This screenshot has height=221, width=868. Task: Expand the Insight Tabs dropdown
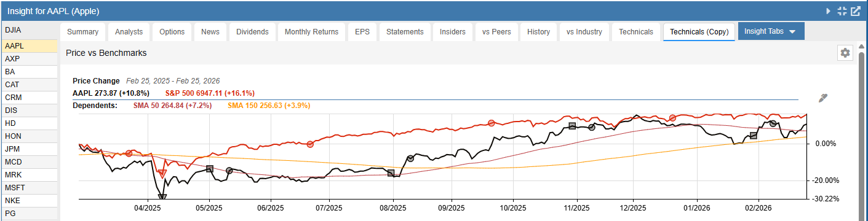pos(771,31)
